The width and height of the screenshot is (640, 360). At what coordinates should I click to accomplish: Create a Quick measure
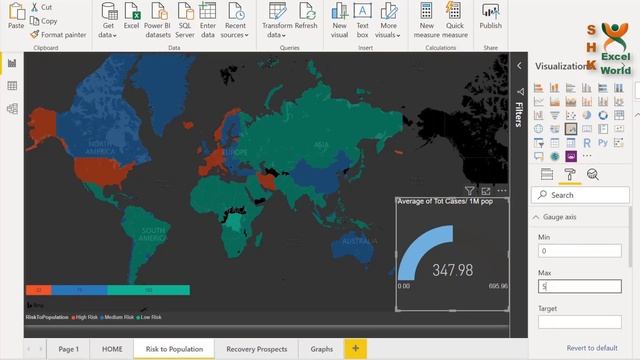click(x=454, y=20)
